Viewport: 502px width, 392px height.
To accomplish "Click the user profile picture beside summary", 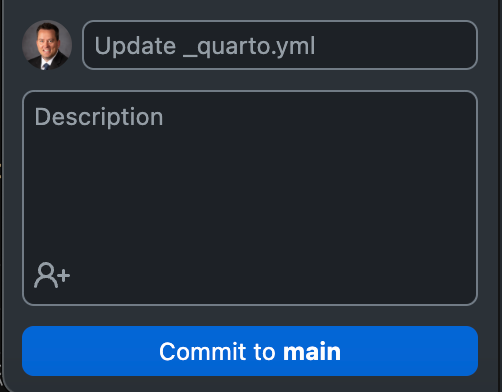I will pyautogui.click(x=47, y=45).
